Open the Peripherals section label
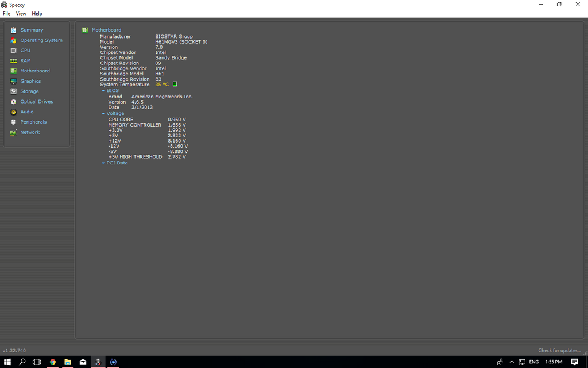The image size is (588, 368). [33, 122]
